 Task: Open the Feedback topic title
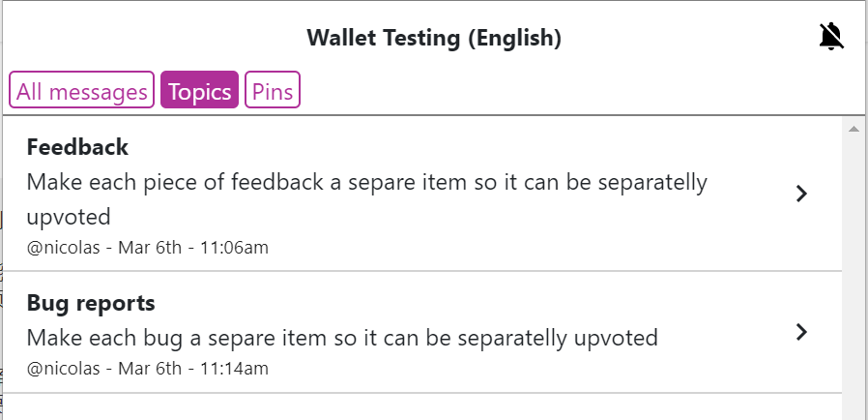click(77, 147)
